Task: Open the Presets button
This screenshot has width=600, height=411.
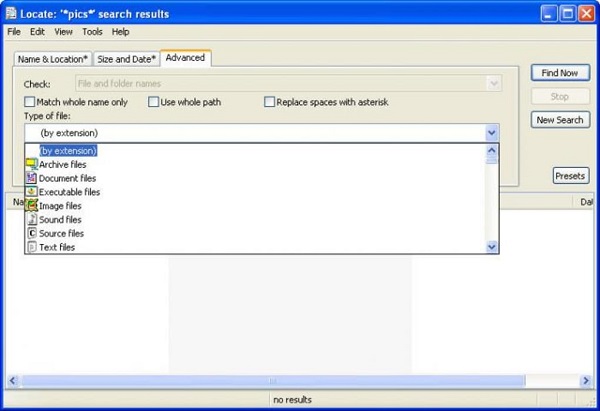Action: pyautogui.click(x=570, y=176)
